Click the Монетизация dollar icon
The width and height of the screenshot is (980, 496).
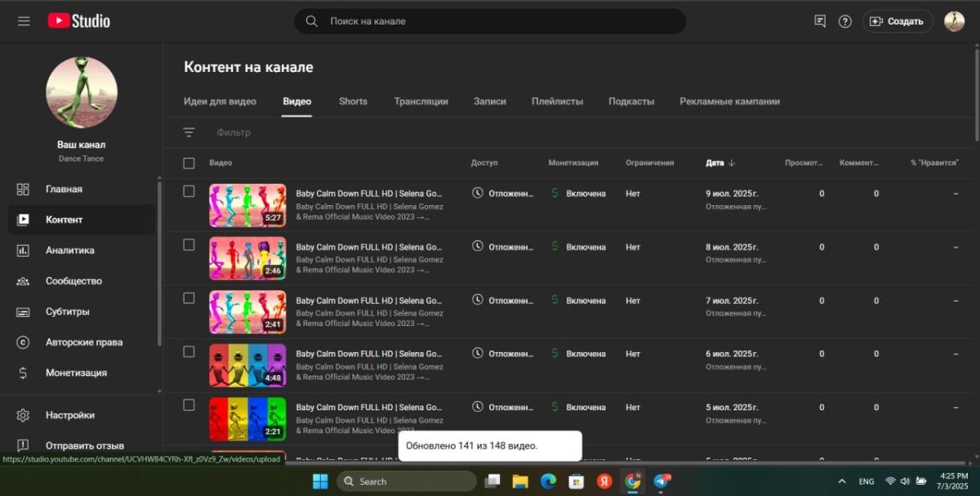coord(23,373)
